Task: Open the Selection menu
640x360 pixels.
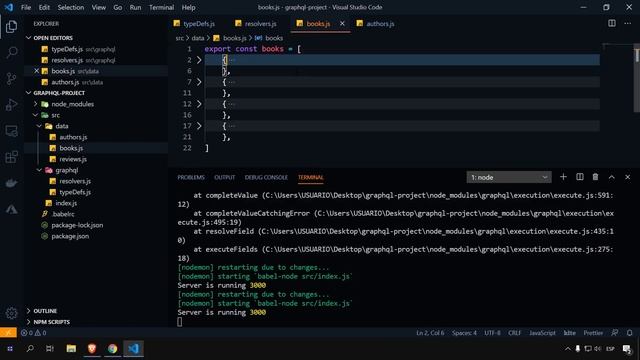Action: [71, 7]
